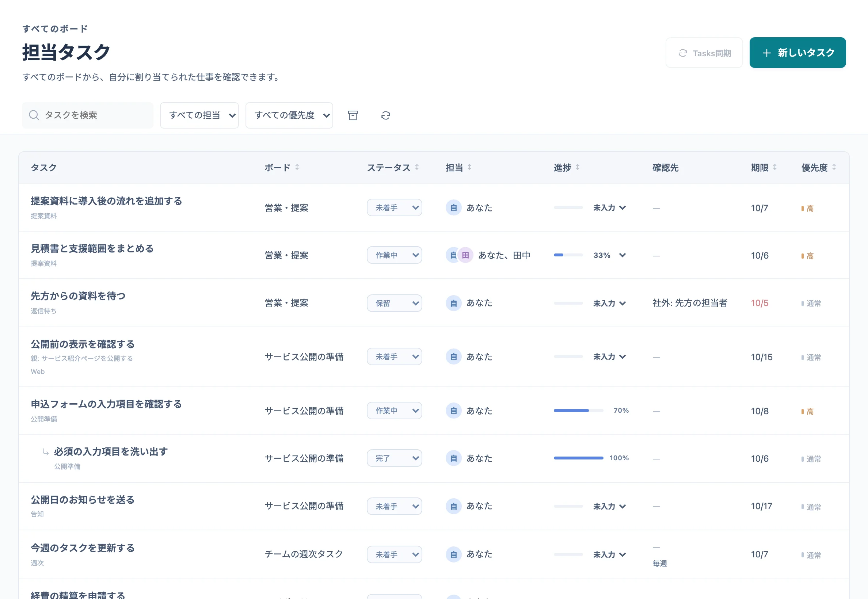Click the 通常 priority flag for 先方からの資料を待つ
Image resolution: width=868 pixels, height=599 pixels.
(x=811, y=303)
